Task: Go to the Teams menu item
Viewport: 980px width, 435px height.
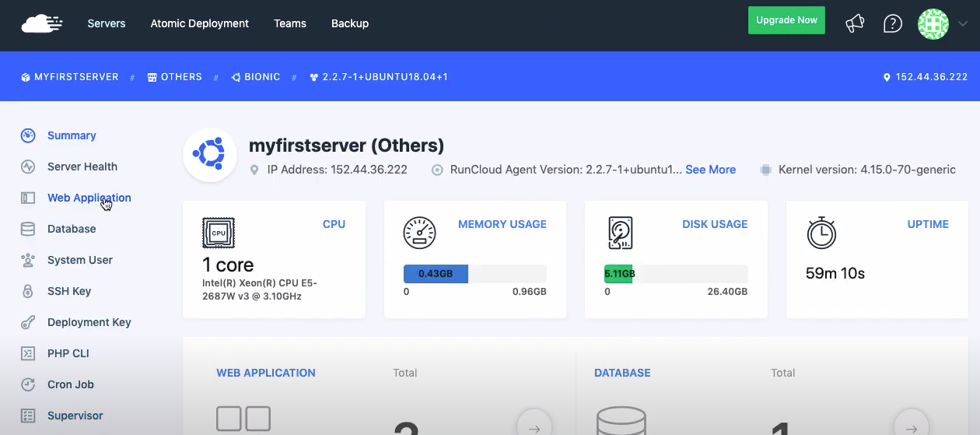Action: 290,23
